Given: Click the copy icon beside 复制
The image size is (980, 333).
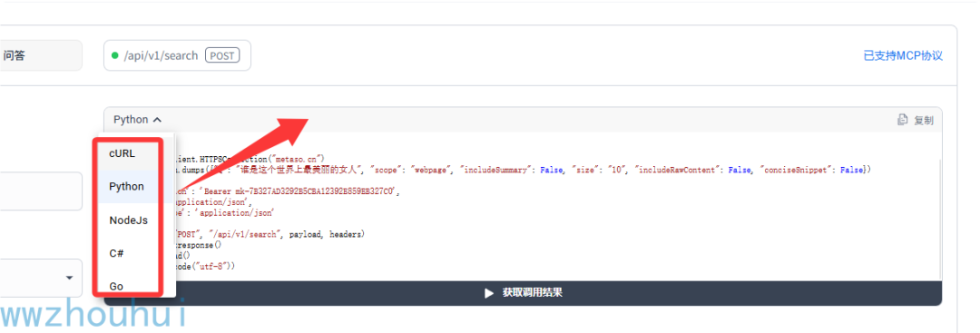Looking at the screenshot, I should [x=903, y=120].
